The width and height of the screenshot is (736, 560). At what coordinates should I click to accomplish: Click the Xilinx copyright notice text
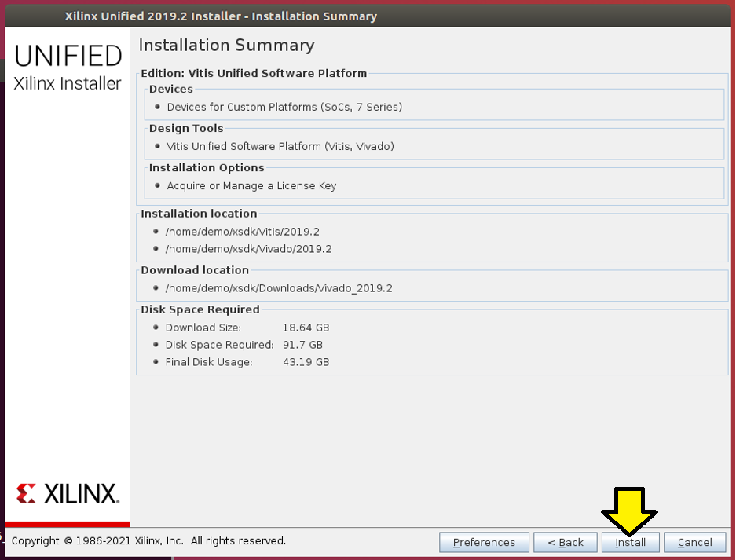(x=148, y=540)
